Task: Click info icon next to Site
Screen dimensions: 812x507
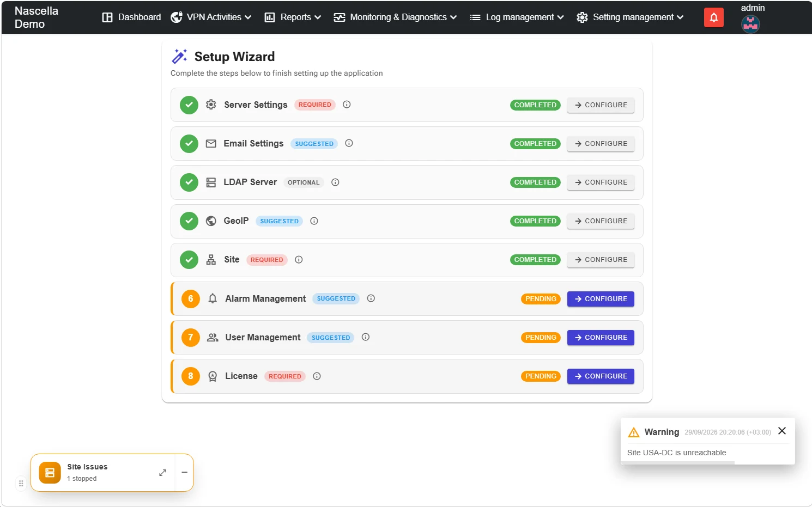Action: tap(299, 260)
